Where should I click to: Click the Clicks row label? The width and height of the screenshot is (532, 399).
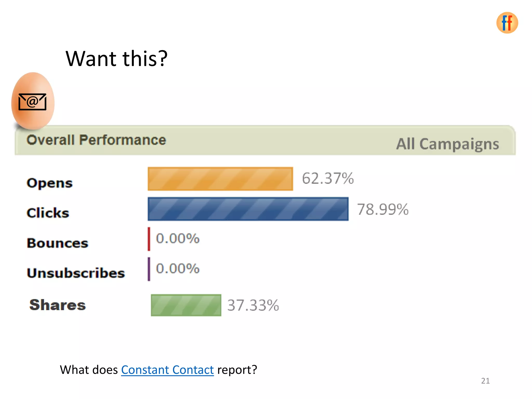click(48, 213)
